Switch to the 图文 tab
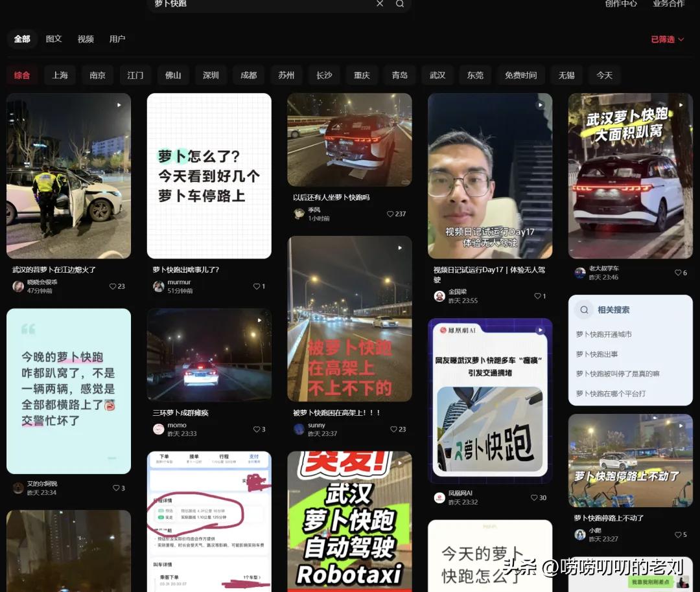Screen dimensions: 700x592 click(54, 39)
